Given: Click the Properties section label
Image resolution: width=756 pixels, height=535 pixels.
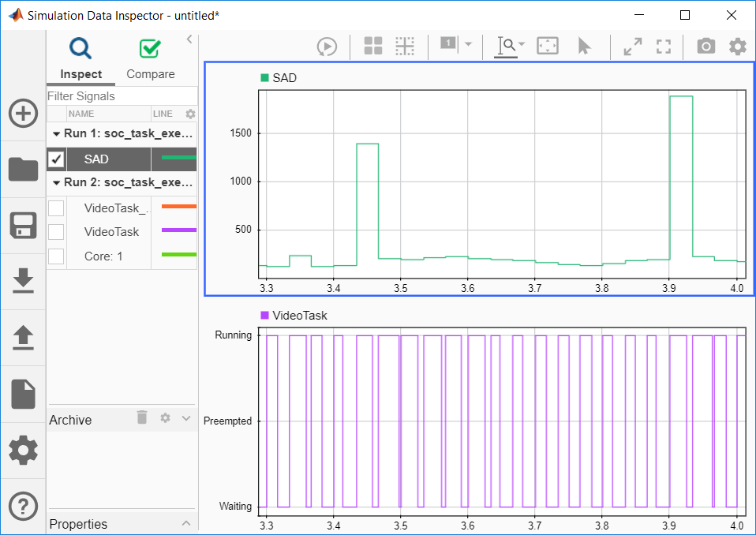Looking at the screenshot, I should coord(78,524).
